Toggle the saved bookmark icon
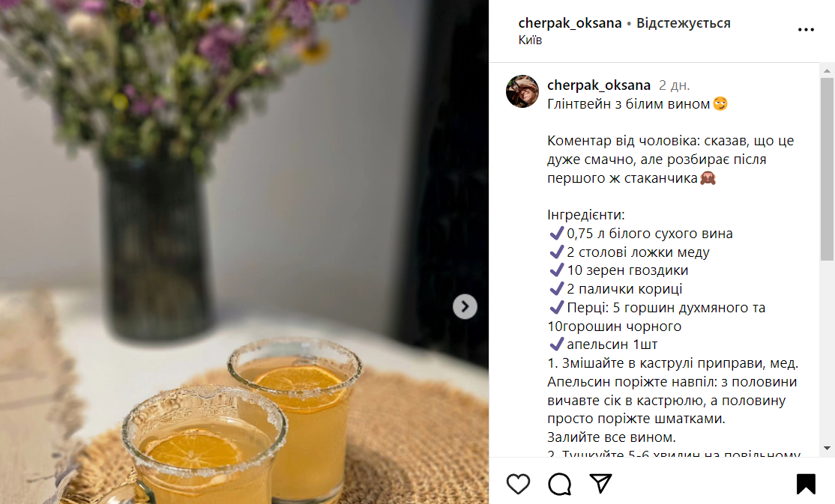The height and width of the screenshot is (504, 835). click(806, 484)
